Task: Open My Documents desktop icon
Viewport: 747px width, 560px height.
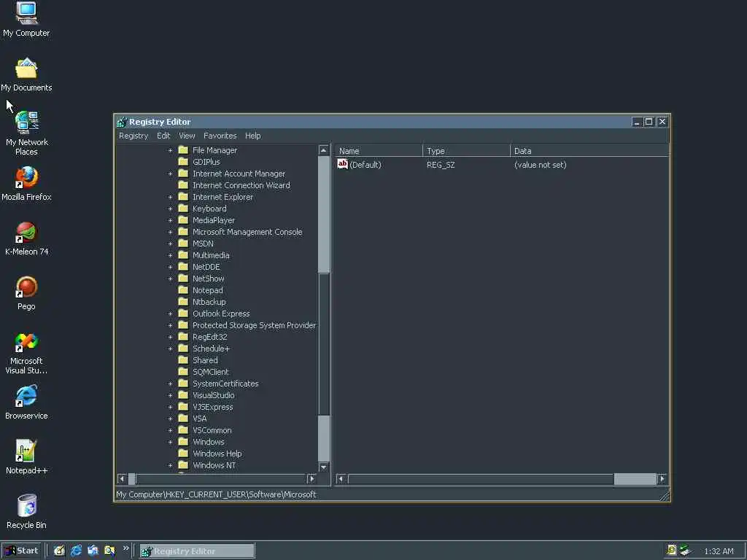Action: pos(26,68)
